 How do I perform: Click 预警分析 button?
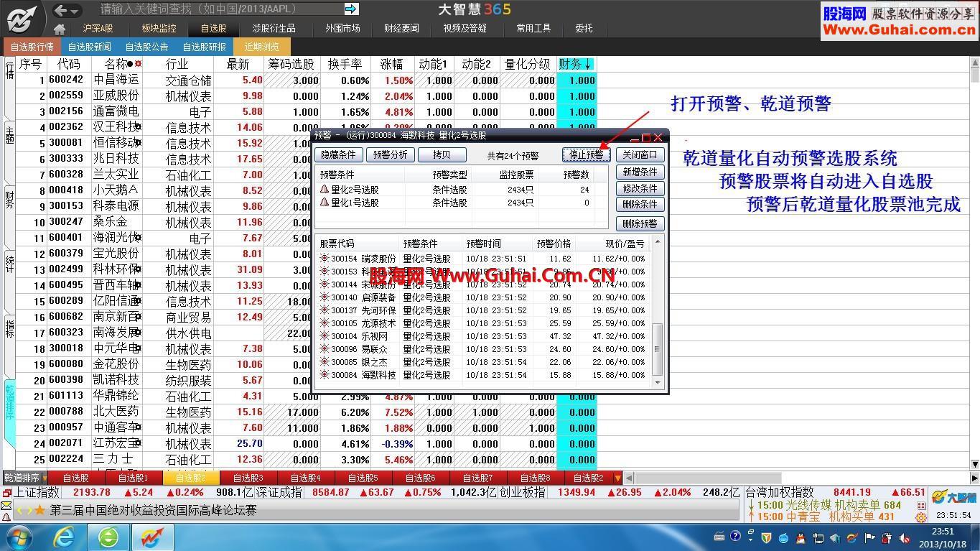click(390, 154)
